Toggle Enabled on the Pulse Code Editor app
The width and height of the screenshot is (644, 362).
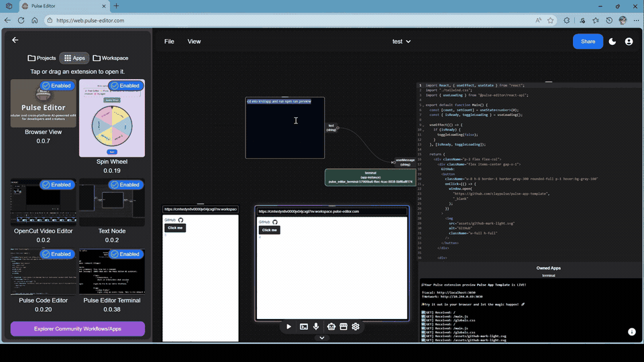[x=57, y=254]
